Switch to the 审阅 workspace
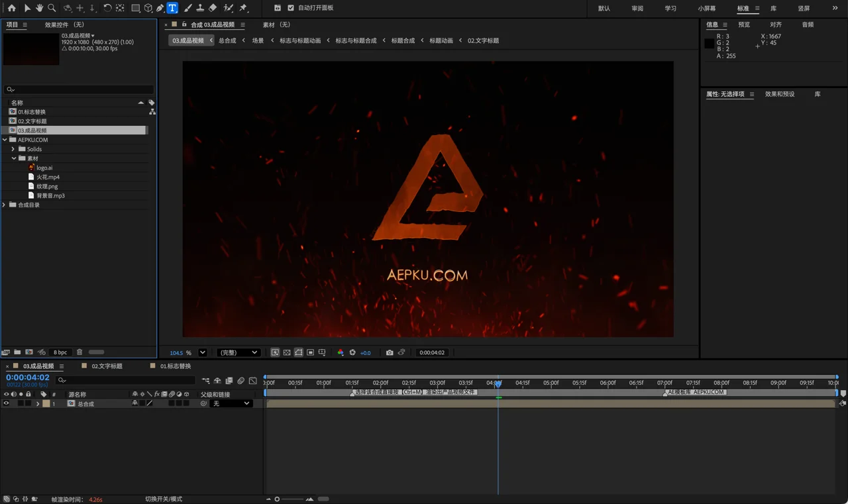The height and width of the screenshot is (504, 848). [637, 9]
